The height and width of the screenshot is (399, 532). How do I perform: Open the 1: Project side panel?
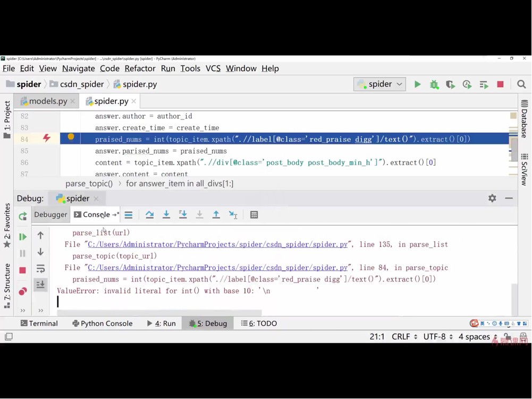7,120
